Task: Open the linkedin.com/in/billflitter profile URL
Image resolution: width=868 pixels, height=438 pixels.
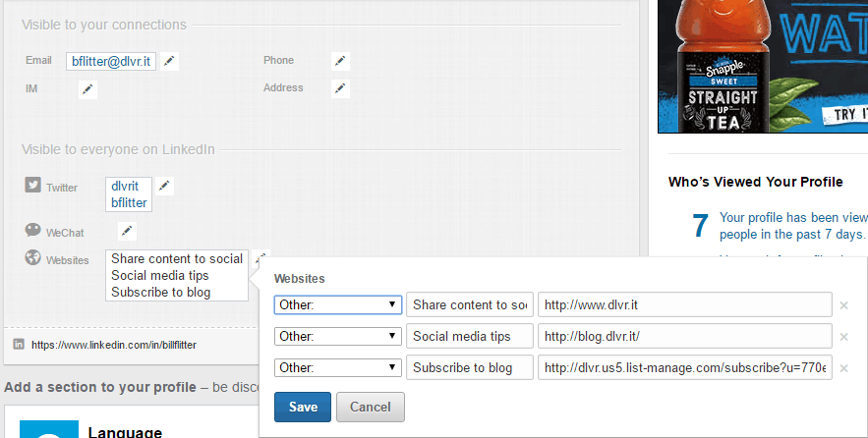Action: pyautogui.click(x=114, y=345)
